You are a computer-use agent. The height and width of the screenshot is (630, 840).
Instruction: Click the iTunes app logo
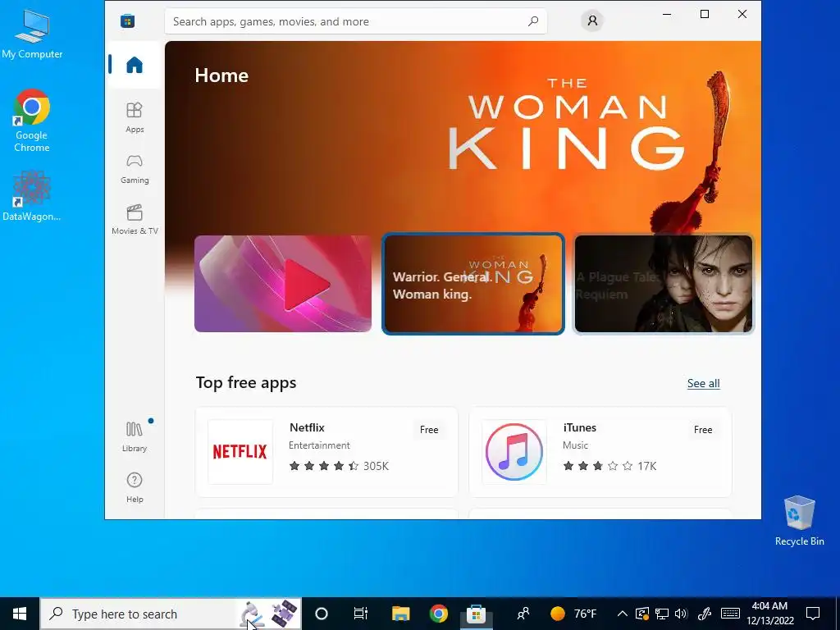click(x=514, y=452)
